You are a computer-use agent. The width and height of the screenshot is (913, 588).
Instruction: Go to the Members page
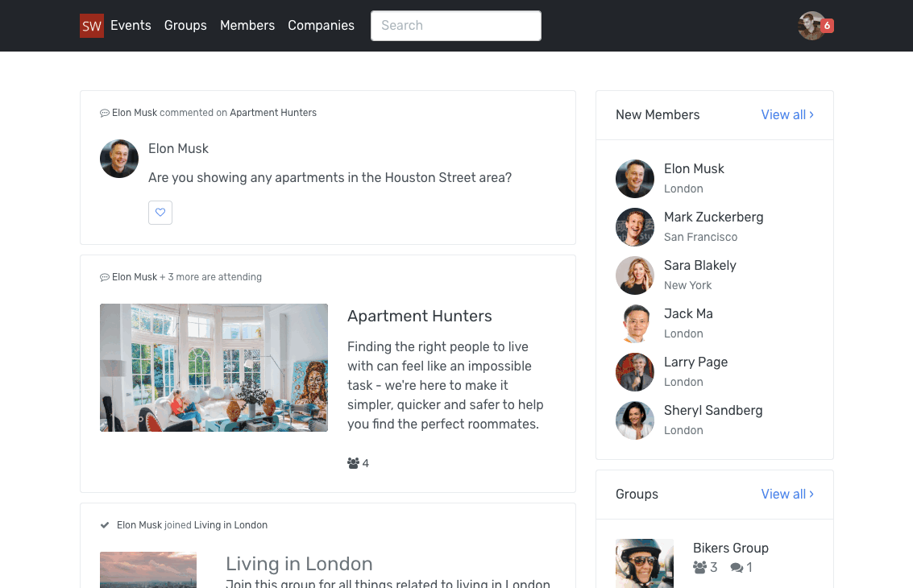(x=247, y=26)
